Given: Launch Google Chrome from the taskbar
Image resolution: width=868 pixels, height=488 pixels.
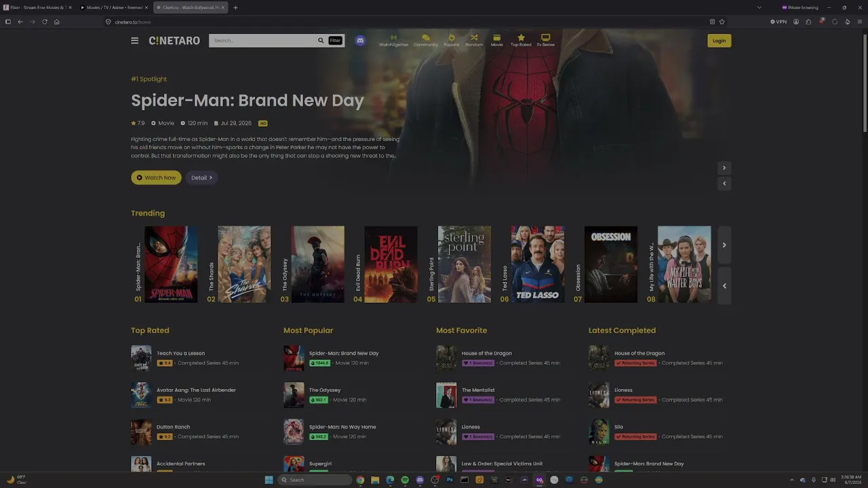Looking at the screenshot, I should click(x=360, y=480).
